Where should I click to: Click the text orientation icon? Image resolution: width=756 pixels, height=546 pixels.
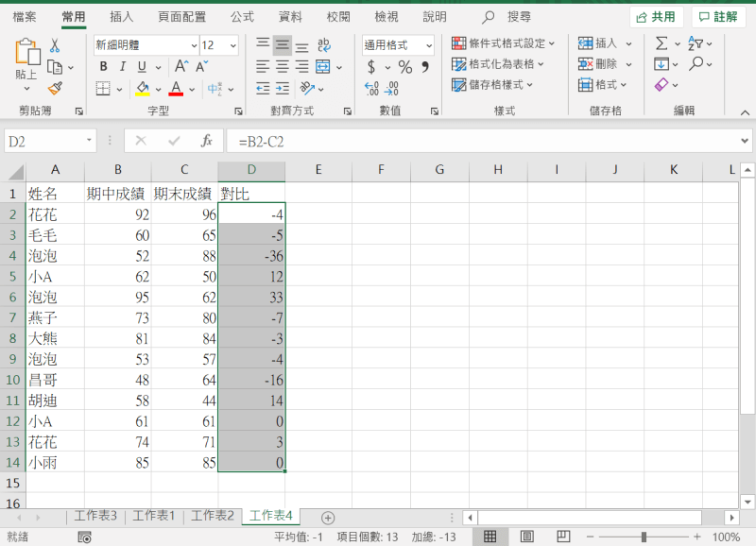tap(307, 88)
